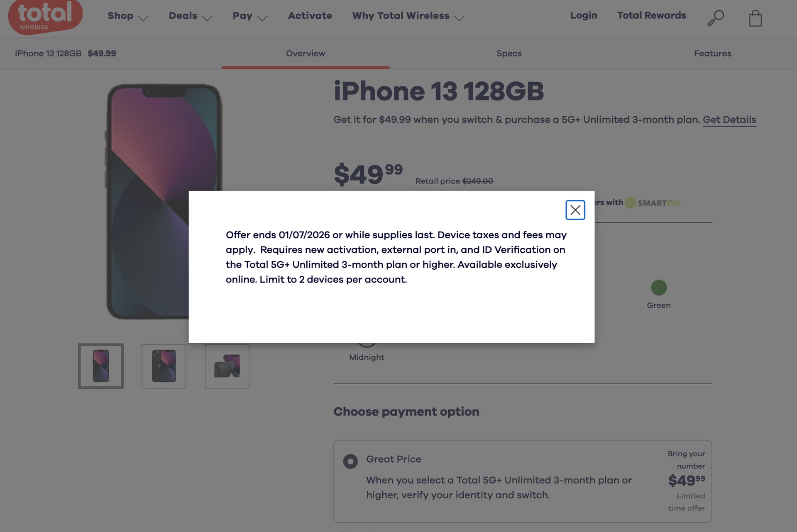The height and width of the screenshot is (532, 797).
Task: Select the first front-view phone thumbnail
Action: [101, 366]
